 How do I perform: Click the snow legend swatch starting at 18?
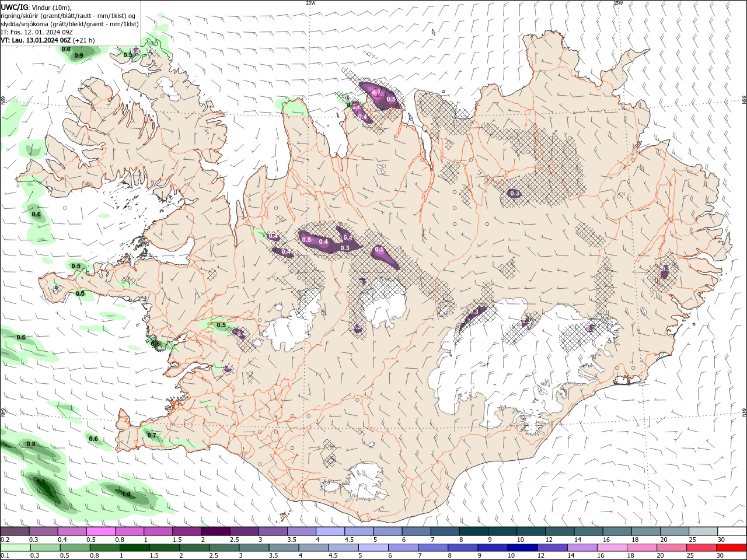(x=646, y=531)
